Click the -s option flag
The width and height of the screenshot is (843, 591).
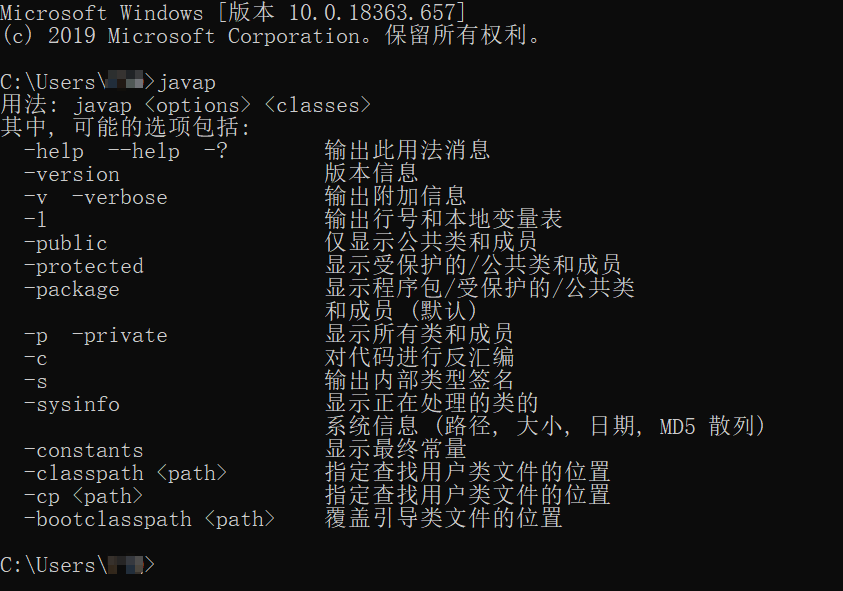click(35, 381)
